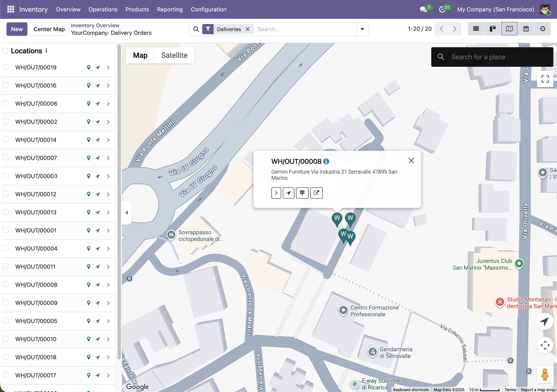Viewport: 557px width, 392px height.
Task: Click the location pin for WH/OUT/00007
Action: coord(88,158)
